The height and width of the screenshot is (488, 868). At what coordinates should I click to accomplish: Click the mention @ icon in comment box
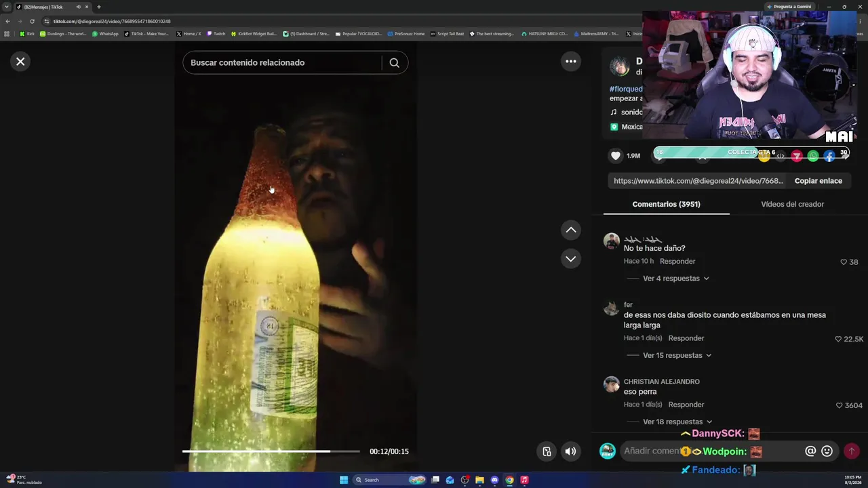(x=810, y=451)
